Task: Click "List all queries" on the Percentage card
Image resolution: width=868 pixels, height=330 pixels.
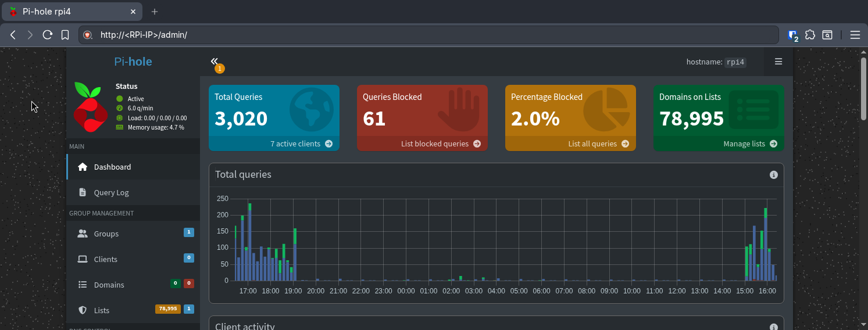Action: [x=598, y=144]
